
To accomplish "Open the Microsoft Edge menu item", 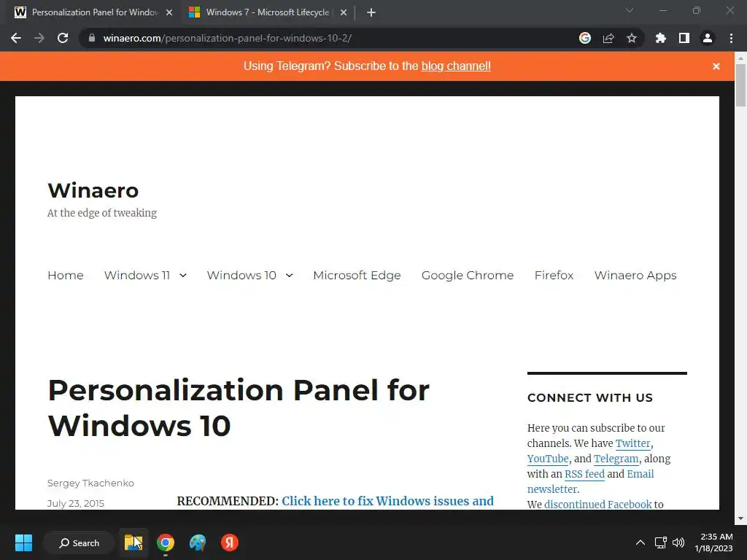I will click(x=357, y=275).
